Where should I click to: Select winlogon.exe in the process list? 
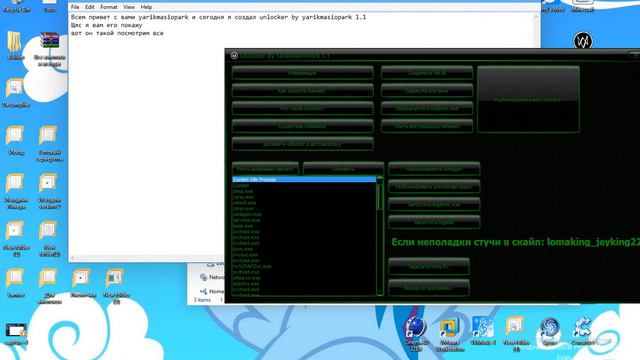(x=304, y=214)
